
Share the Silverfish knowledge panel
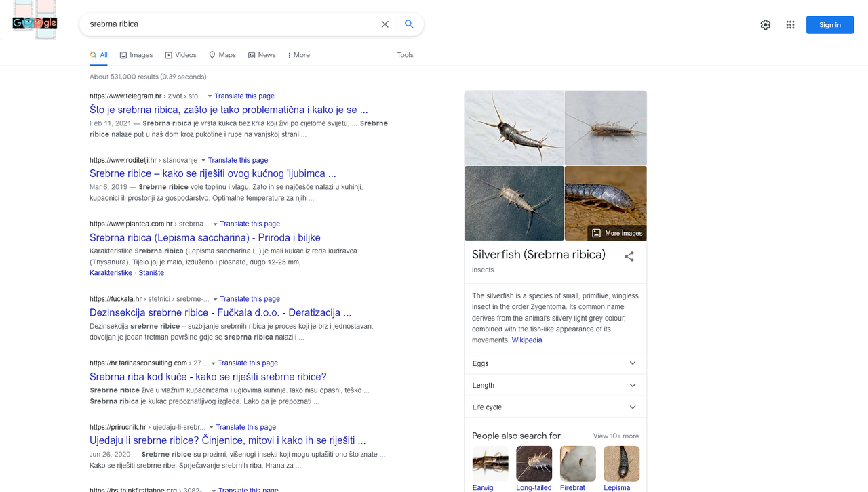(x=629, y=256)
